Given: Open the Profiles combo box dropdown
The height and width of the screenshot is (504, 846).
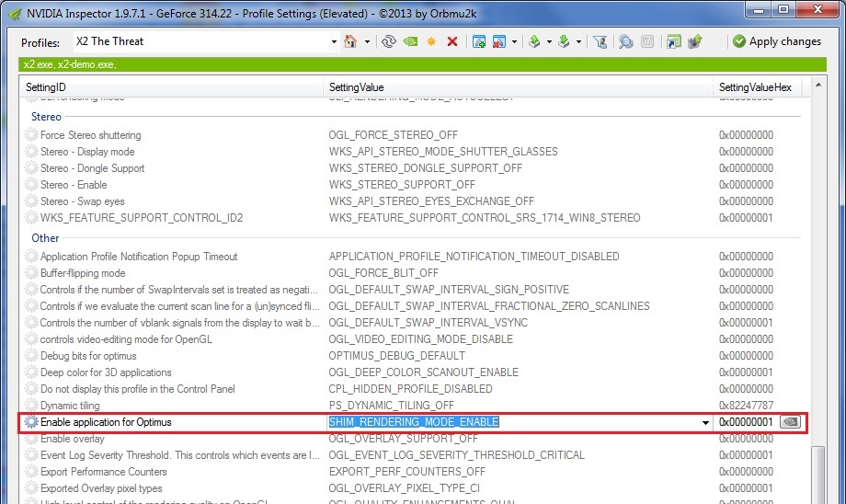Looking at the screenshot, I should (x=334, y=41).
